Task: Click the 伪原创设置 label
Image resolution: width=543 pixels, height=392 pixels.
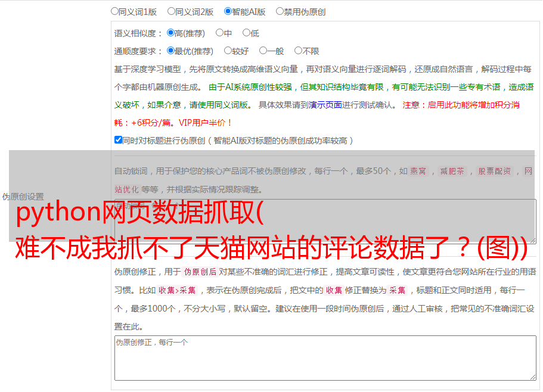Action: click(x=23, y=197)
